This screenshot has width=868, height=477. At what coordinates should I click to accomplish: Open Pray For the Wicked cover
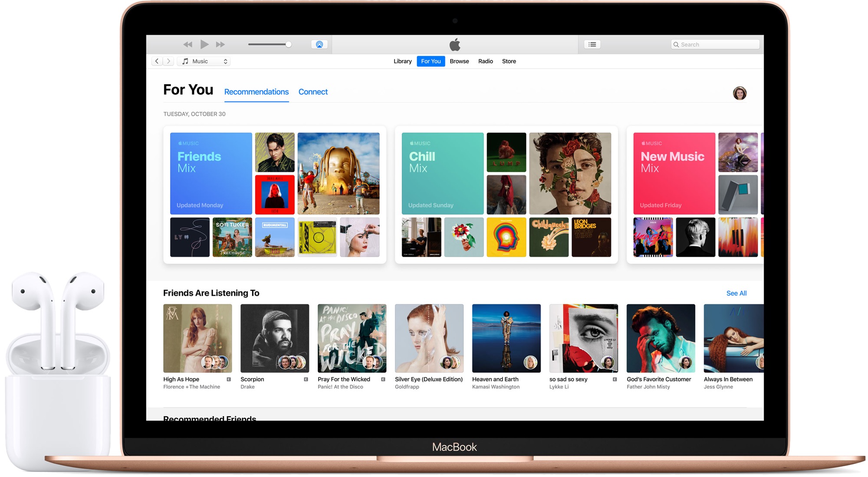[x=352, y=338]
